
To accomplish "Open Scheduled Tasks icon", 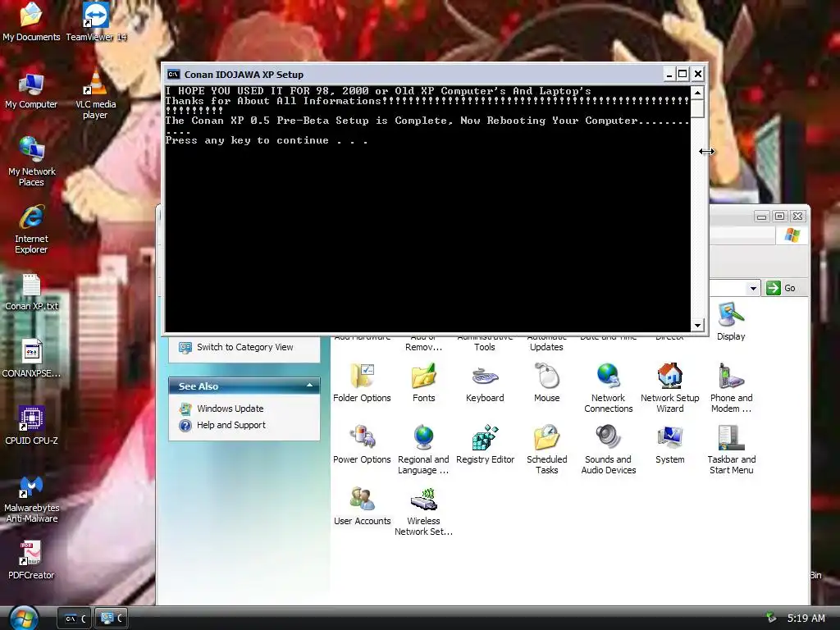I will click(546, 450).
